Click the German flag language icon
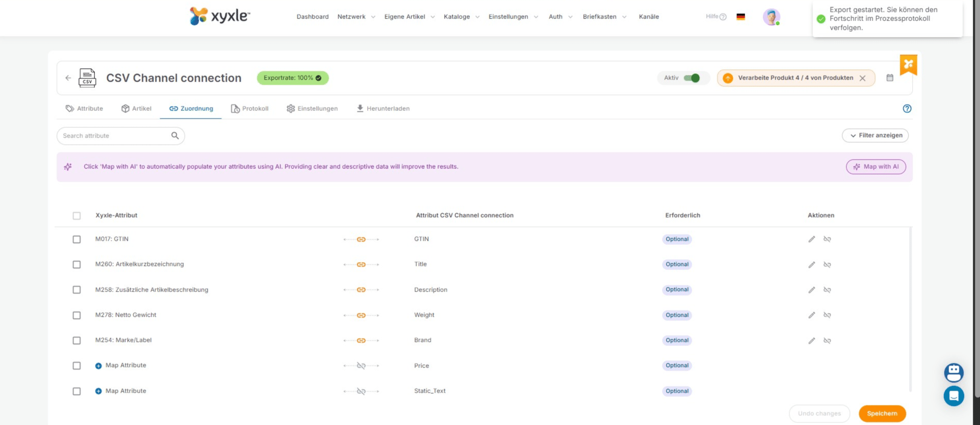This screenshot has width=980, height=425. (x=740, y=17)
